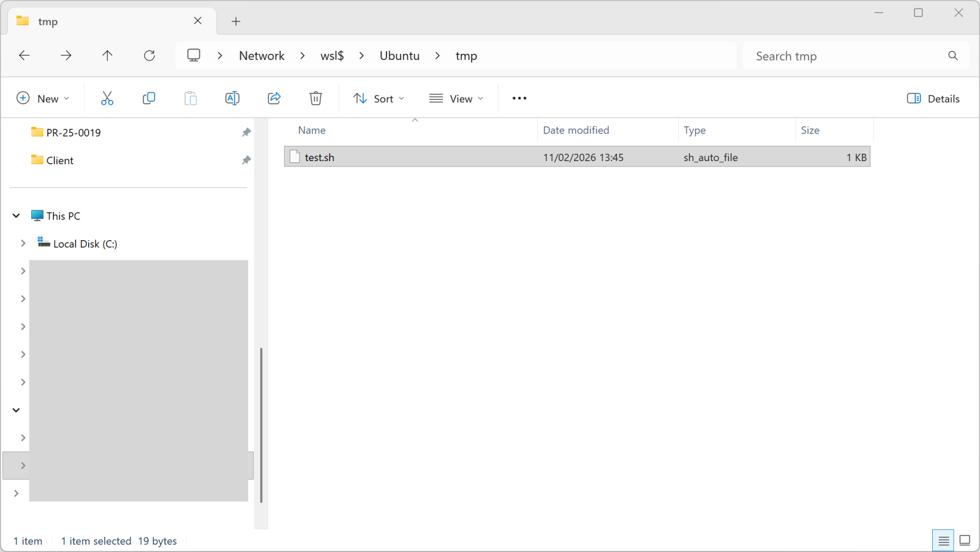This screenshot has height=552, width=980.
Task: Open the New item menu button
Action: 43,99
